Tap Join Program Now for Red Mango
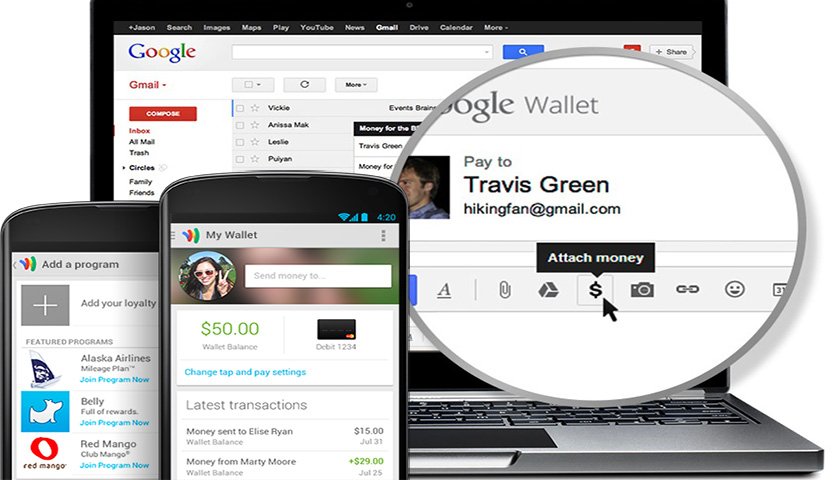 [115, 465]
